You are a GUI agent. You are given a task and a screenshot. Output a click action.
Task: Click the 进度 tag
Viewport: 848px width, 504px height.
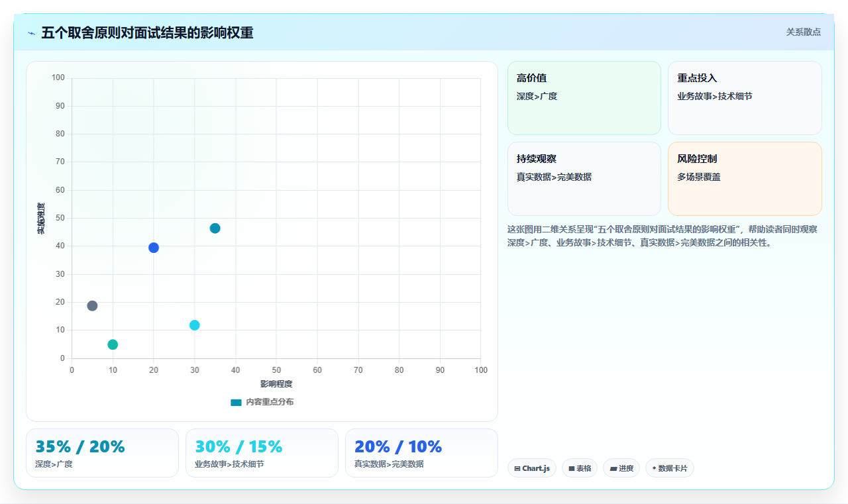pyautogui.click(x=621, y=468)
